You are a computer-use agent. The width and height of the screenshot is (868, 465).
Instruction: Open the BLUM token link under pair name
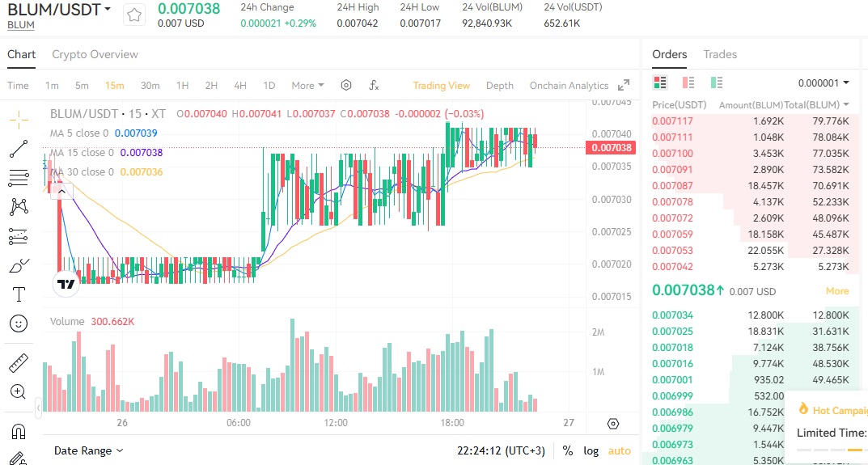tap(20, 25)
